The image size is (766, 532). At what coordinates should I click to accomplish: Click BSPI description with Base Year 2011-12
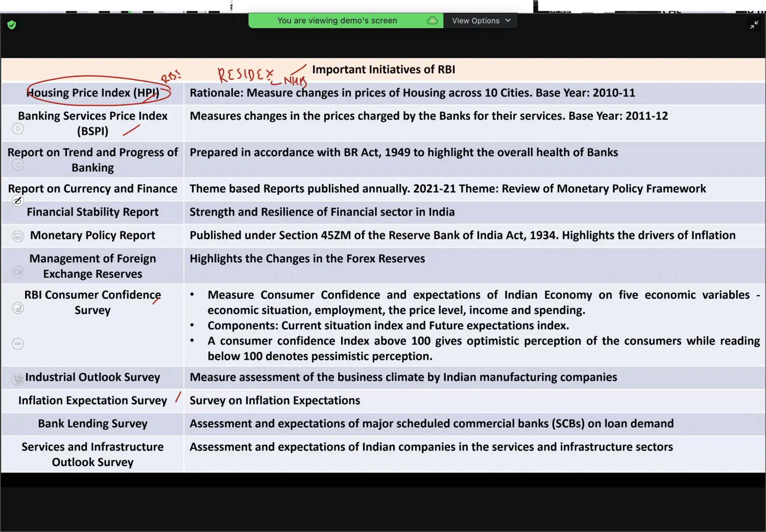point(428,116)
